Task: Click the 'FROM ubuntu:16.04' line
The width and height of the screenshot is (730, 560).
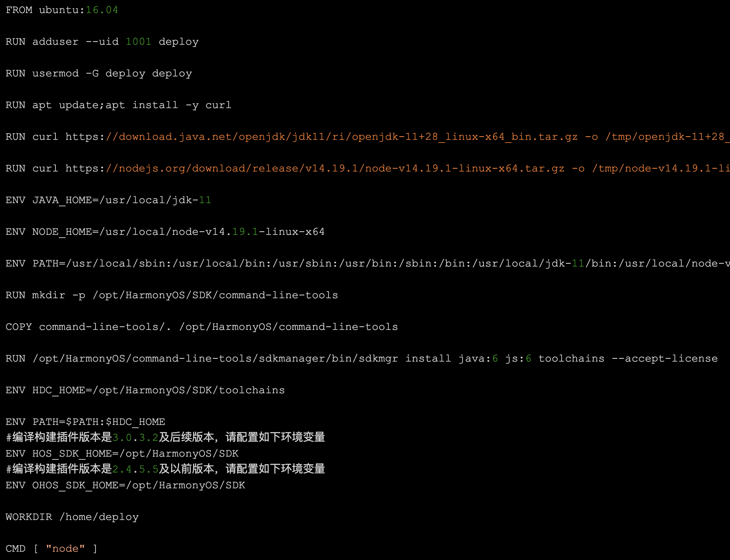Action: coord(62,10)
